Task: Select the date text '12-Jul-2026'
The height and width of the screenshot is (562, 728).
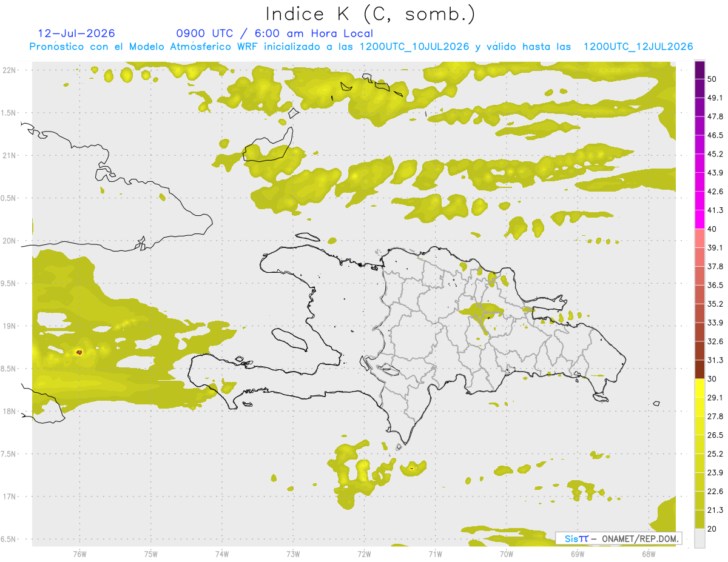Action: tap(76, 33)
